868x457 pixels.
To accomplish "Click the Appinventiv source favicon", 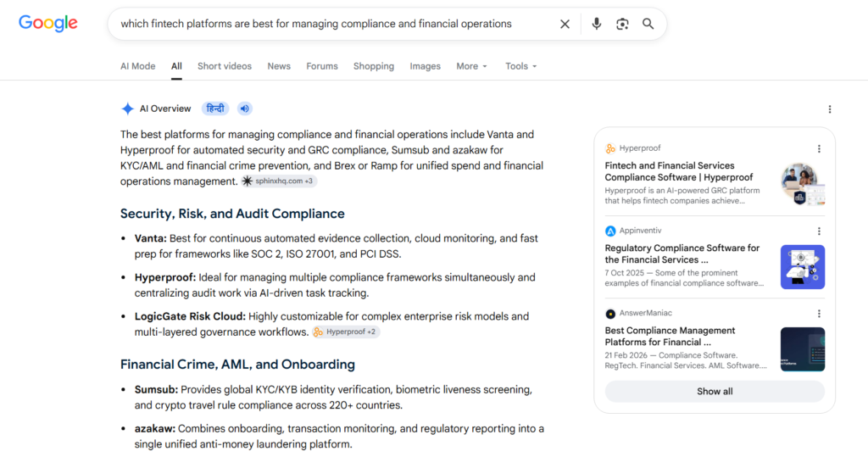I will point(610,231).
